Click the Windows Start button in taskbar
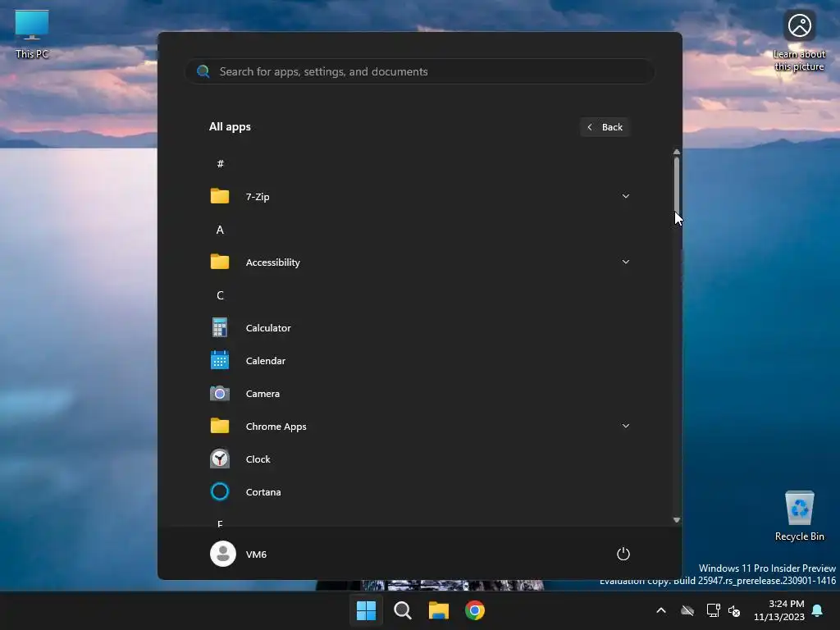This screenshot has height=630, width=840. [367, 610]
